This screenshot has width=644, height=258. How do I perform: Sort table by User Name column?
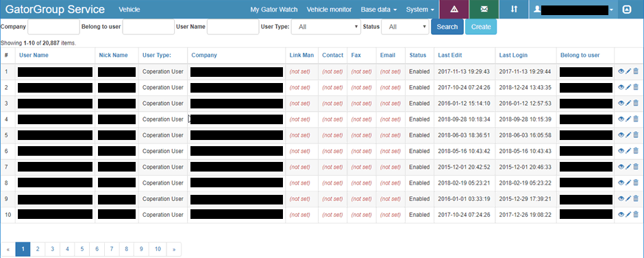click(x=34, y=55)
